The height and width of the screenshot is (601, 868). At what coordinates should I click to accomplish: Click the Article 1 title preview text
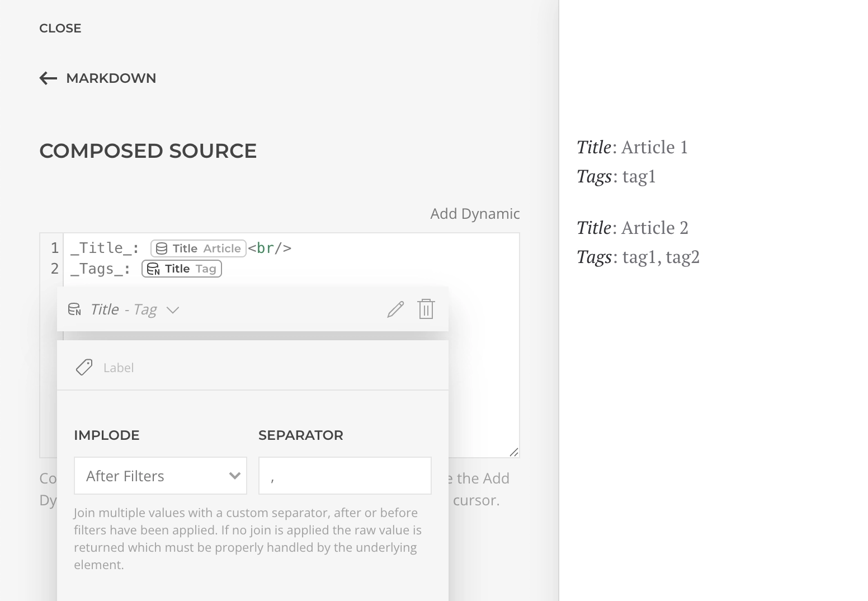click(654, 147)
